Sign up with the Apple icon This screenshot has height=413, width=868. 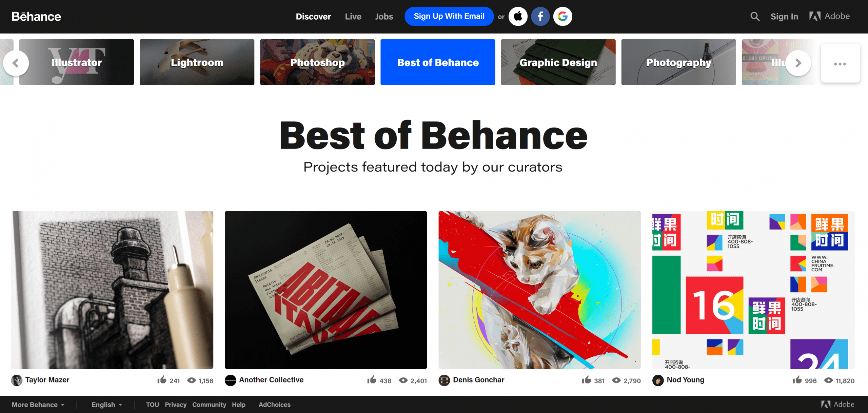518,16
